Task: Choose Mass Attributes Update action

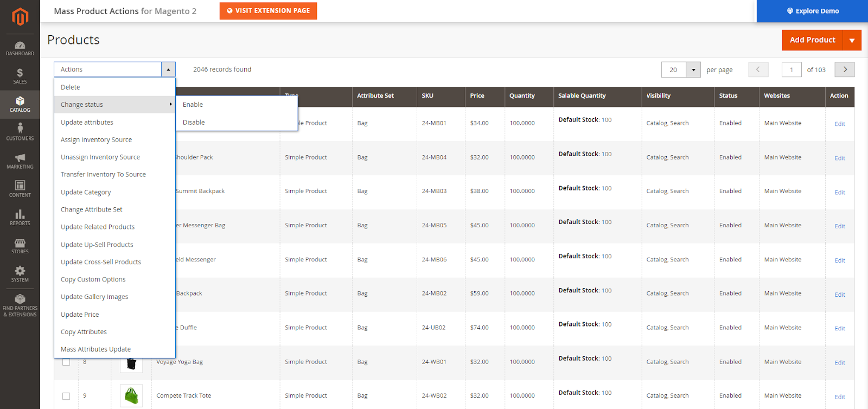Action: coord(114,349)
